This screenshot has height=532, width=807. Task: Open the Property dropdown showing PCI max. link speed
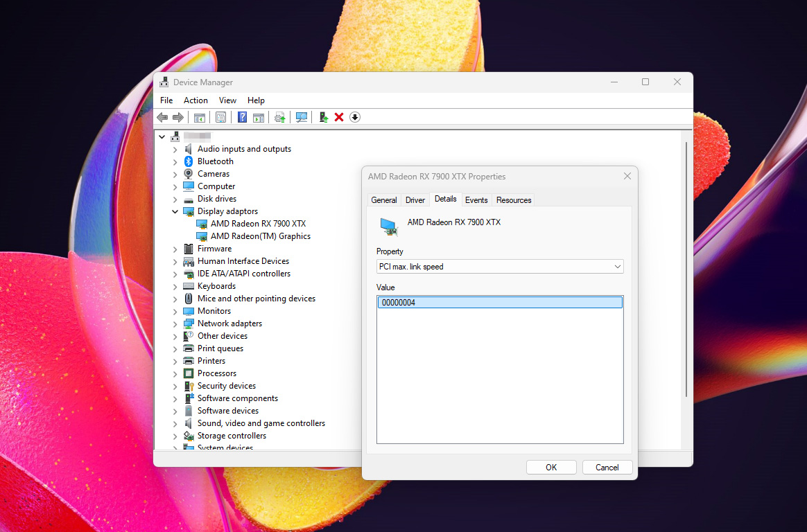point(500,267)
